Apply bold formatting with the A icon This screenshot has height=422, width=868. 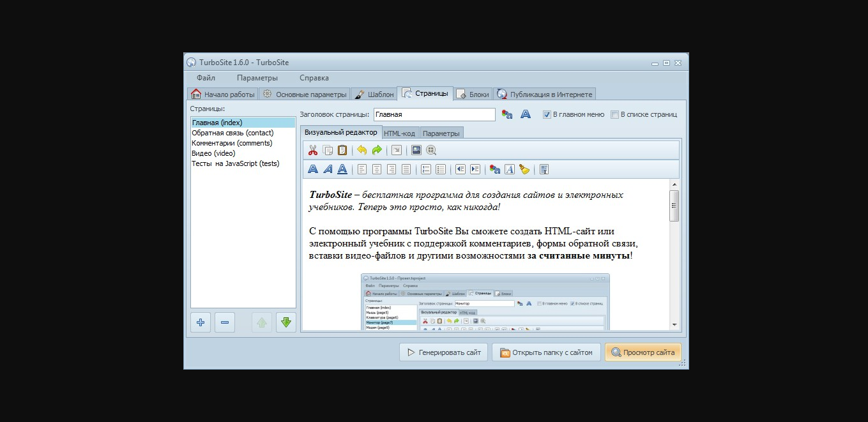312,169
